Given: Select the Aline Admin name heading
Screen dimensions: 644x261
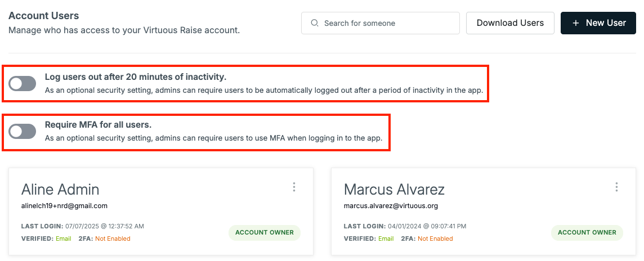Looking at the screenshot, I should (60, 190).
